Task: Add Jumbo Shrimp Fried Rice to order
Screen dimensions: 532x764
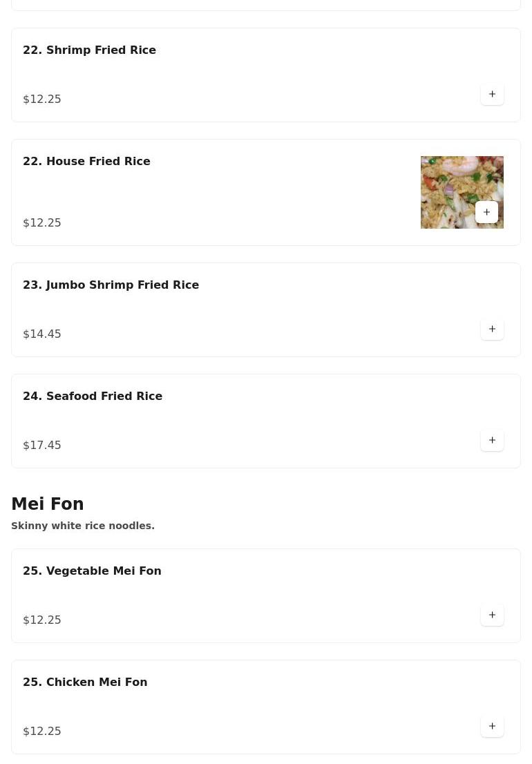Action: point(492,329)
